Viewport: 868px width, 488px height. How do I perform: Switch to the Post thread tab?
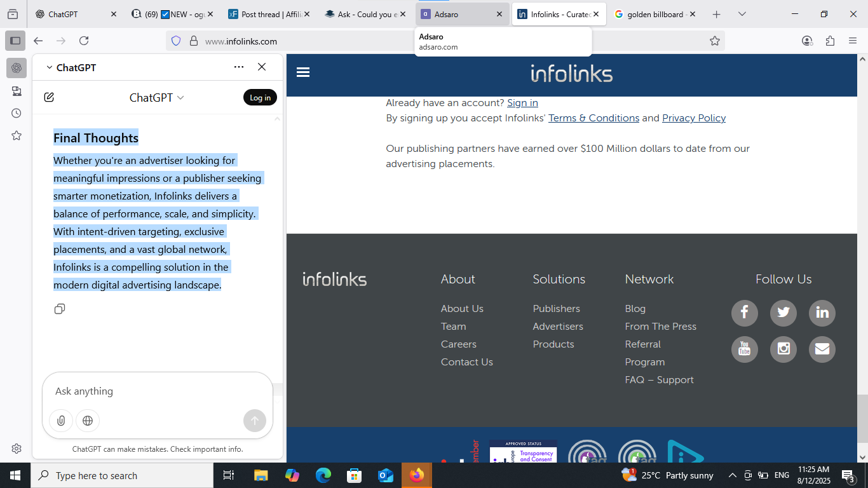[x=268, y=14]
